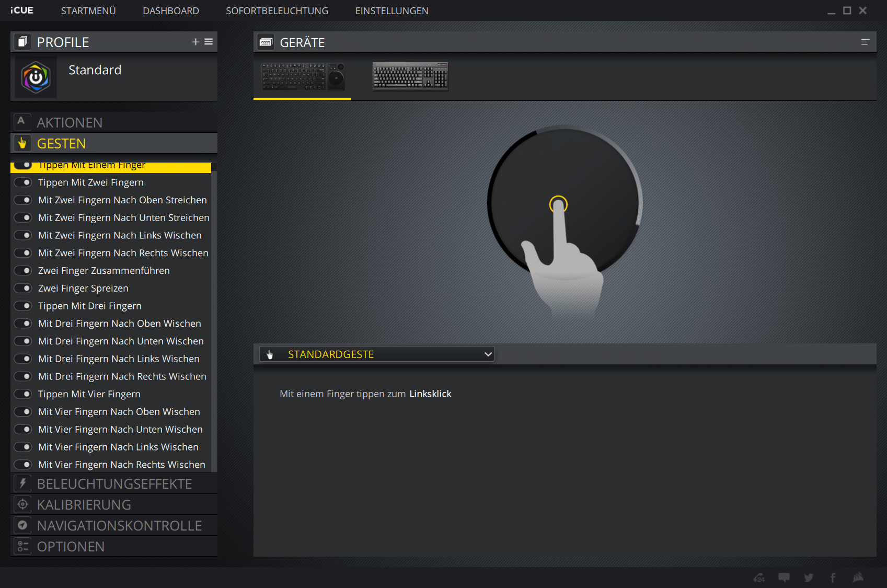Click the Corsair sails logo icon
This screenshot has width=887, height=588.
coord(858,578)
